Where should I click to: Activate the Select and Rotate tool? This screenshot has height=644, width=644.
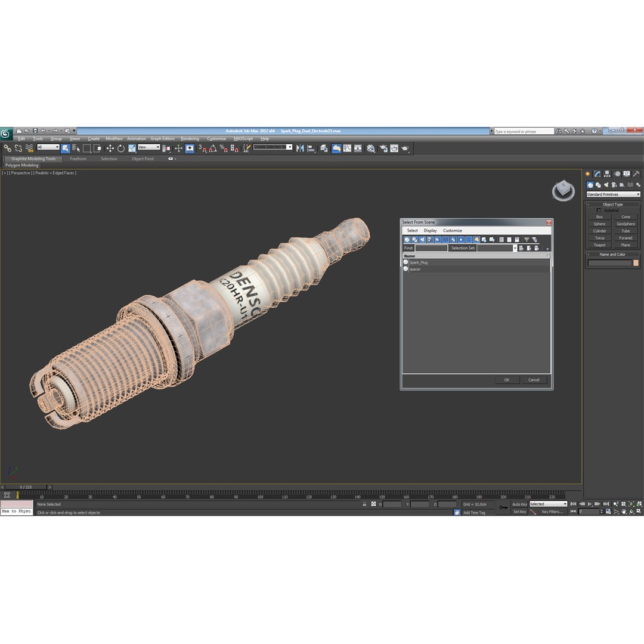[x=120, y=148]
